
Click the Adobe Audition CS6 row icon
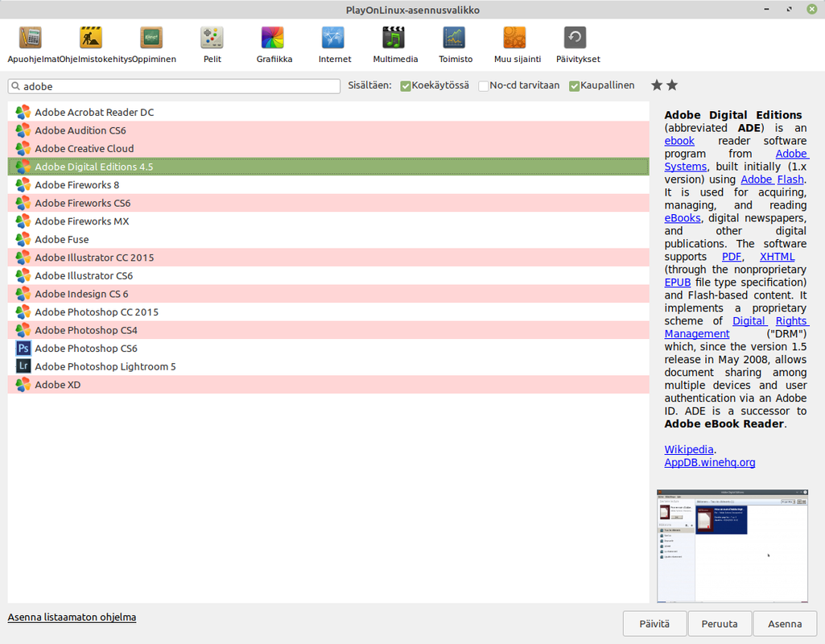pyautogui.click(x=23, y=130)
